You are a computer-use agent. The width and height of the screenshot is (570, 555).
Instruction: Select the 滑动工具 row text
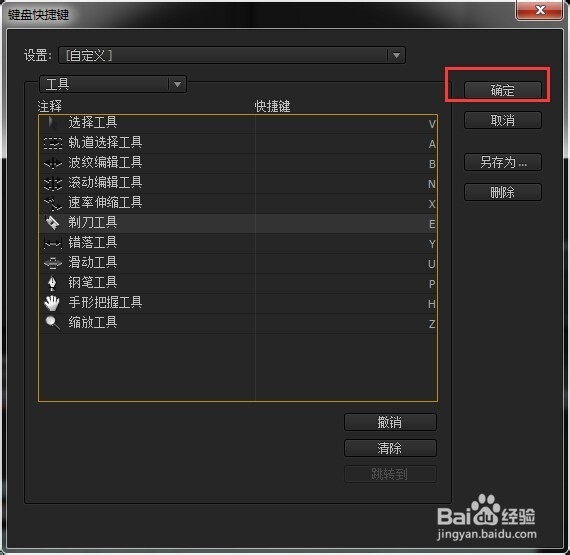[93, 262]
